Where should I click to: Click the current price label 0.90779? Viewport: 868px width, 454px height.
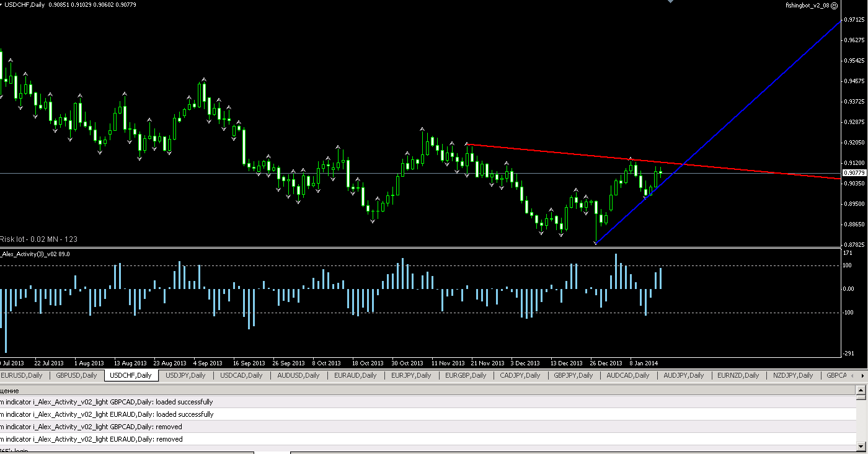(854, 172)
